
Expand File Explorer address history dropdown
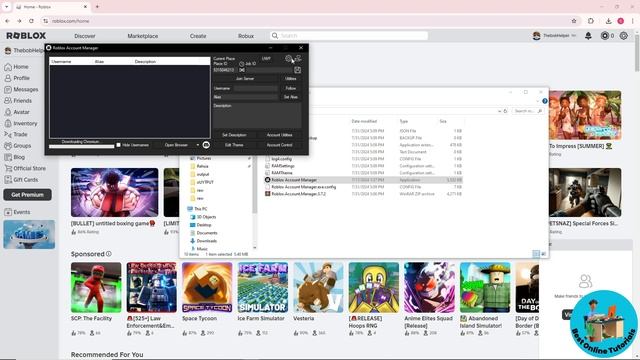click(499, 111)
